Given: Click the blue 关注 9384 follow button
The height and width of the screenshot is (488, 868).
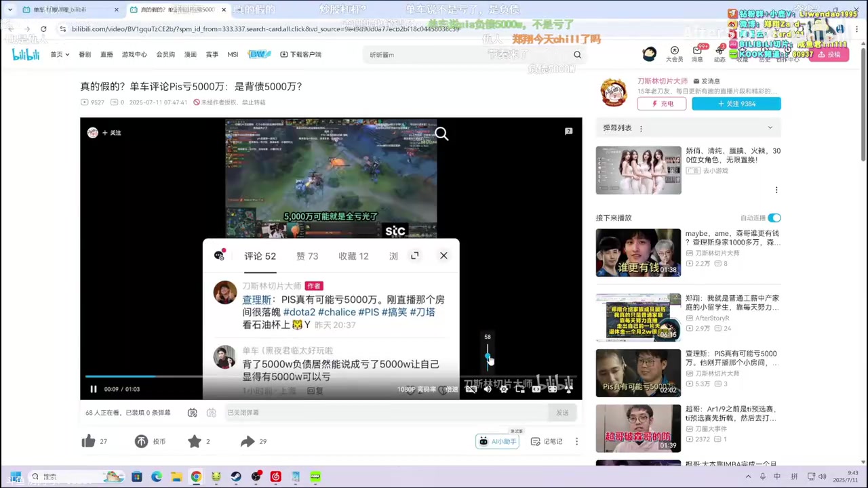Looking at the screenshot, I should click(x=736, y=104).
